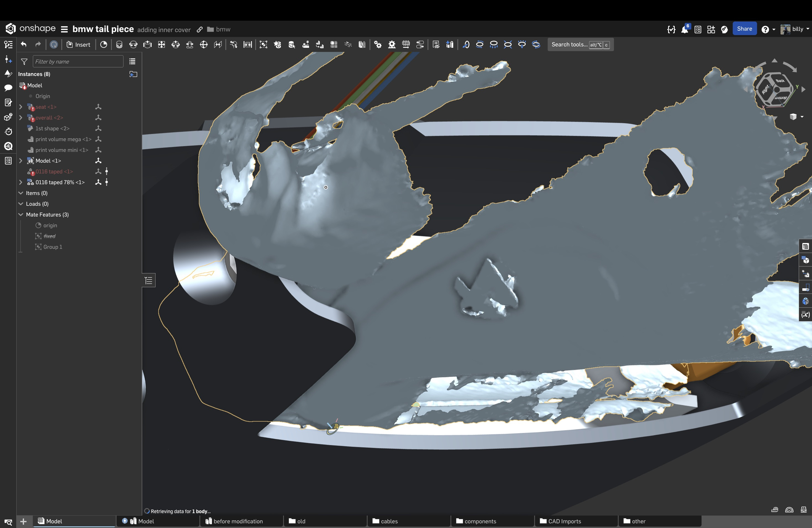Switch to the before modification tab
Viewport: 812px width, 528px height.
pyautogui.click(x=238, y=521)
